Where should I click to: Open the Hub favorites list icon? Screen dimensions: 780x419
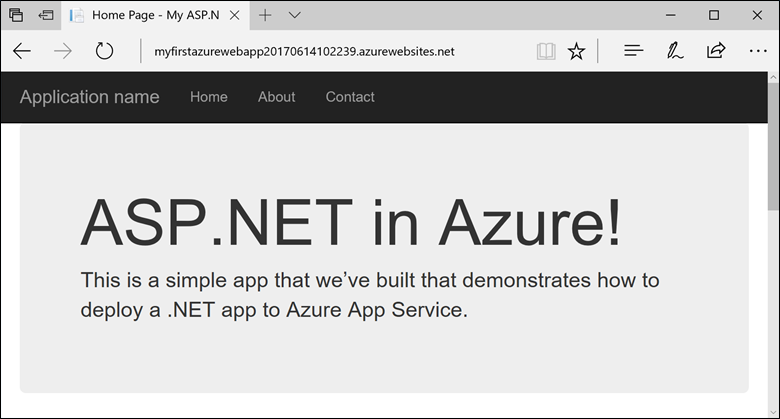[633, 51]
